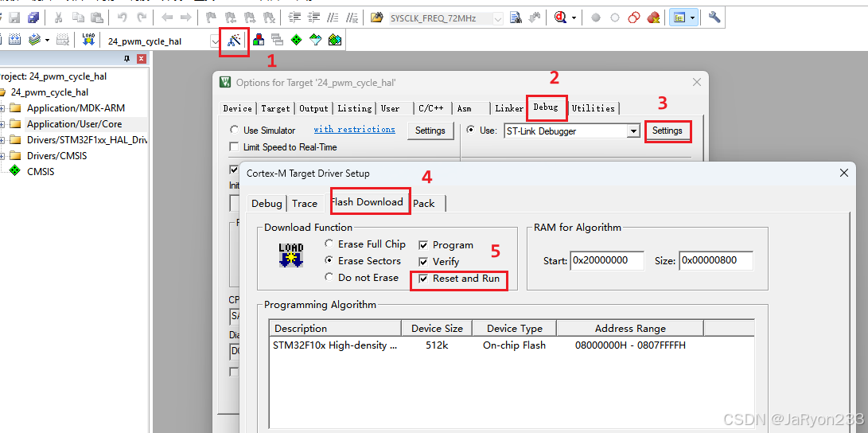
Task: Select Erase Full Chip radio button
Action: point(329,244)
